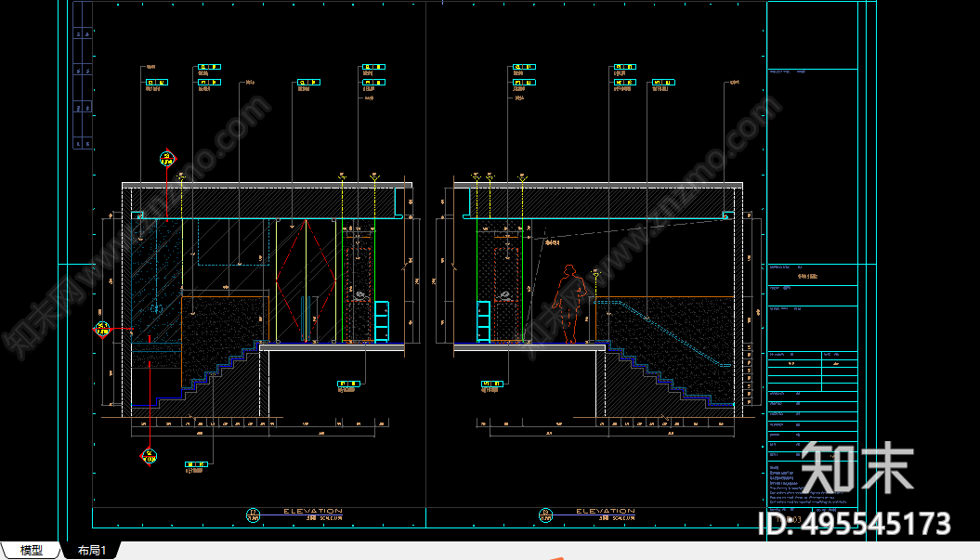Pick the left elevation's circular drawing-number bubble
The width and height of the screenshot is (980, 560).
click(x=253, y=515)
